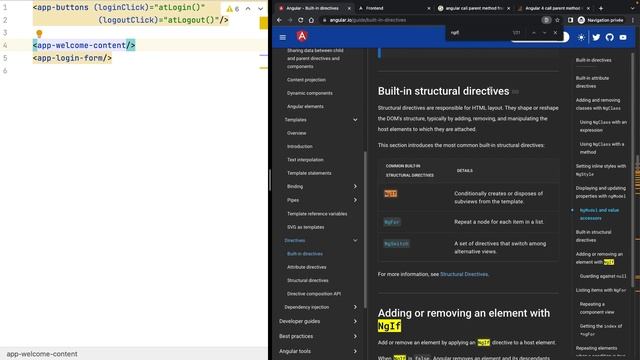The width and height of the screenshot is (640, 360).
Task: Expand the Angular tools section
Action: click(x=355, y=351)
